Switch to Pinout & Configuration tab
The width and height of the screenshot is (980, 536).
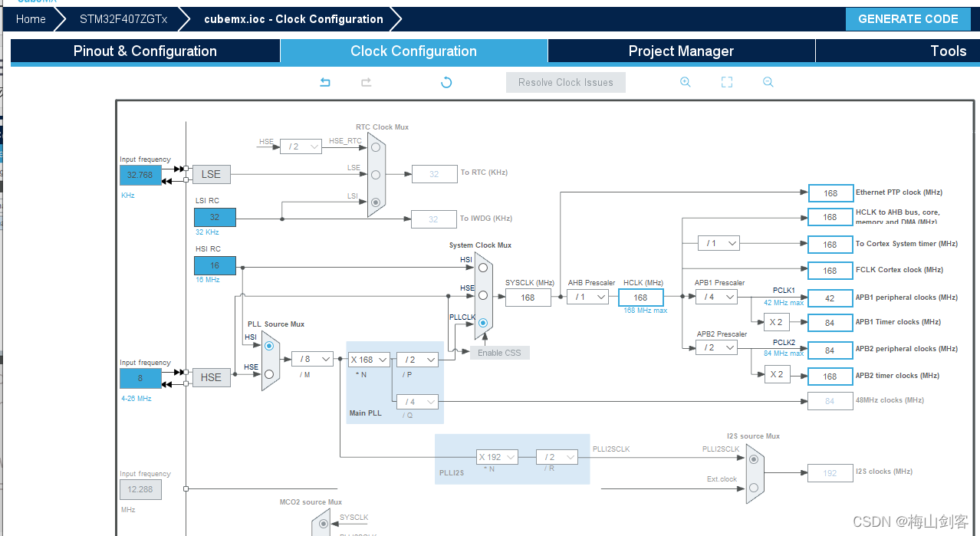(x=146, y=51)
